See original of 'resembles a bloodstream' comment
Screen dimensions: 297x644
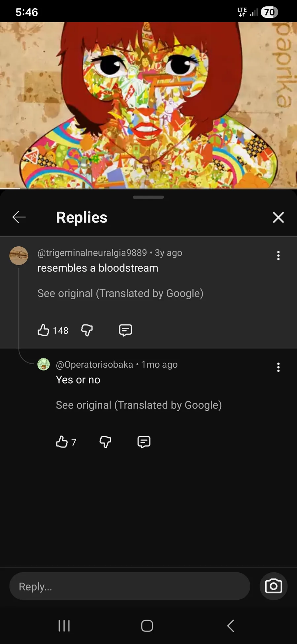(120, 293)
